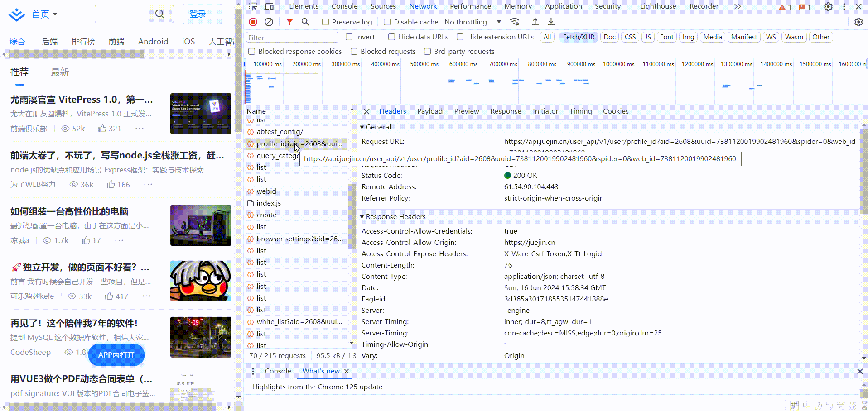View the issues count indicator
The width and height of the screenshot is (868, 411).
click(805, 7)
